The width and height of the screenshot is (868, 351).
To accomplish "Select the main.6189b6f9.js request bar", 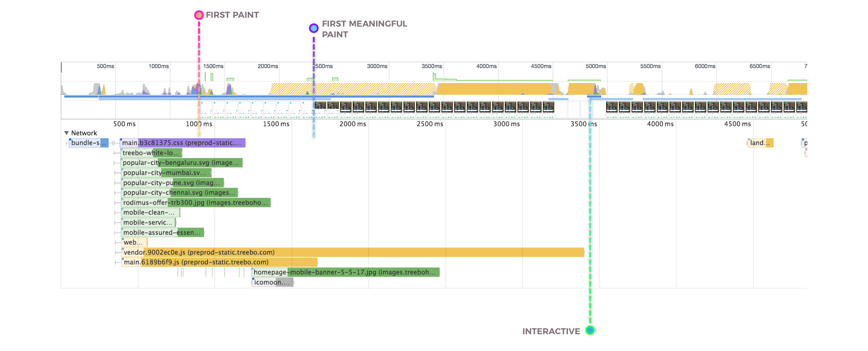I will pyautogui.click(x=219, y=262).
